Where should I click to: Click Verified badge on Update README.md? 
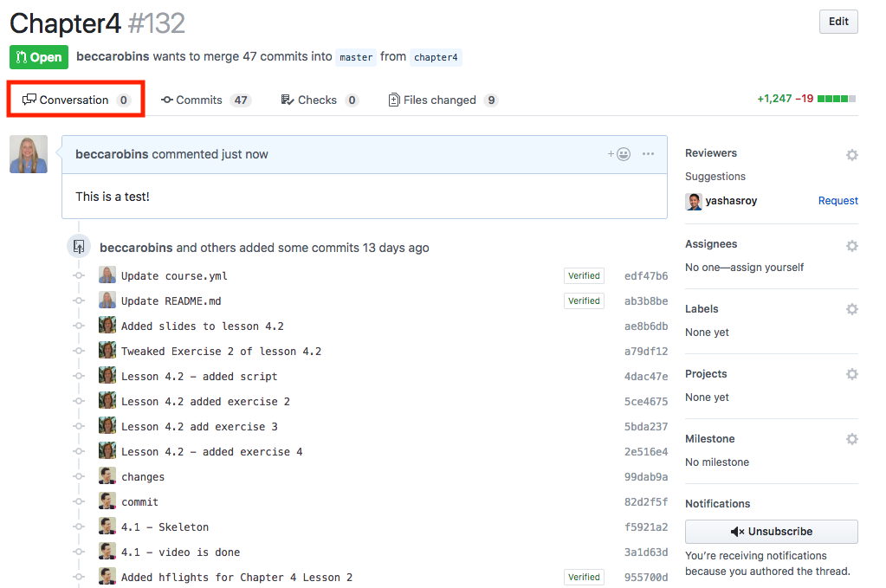click(584, 301)
